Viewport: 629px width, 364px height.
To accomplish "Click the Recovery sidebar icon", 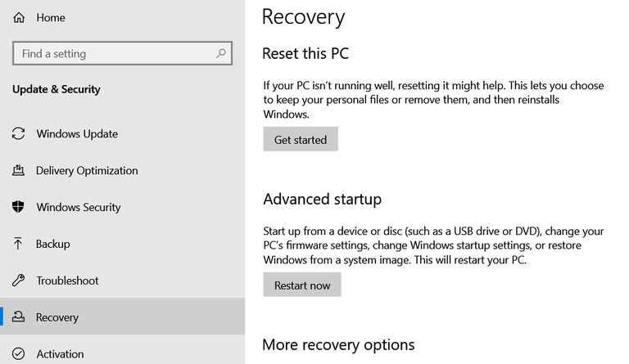I will pyautogui.click(x=19, y=317).
